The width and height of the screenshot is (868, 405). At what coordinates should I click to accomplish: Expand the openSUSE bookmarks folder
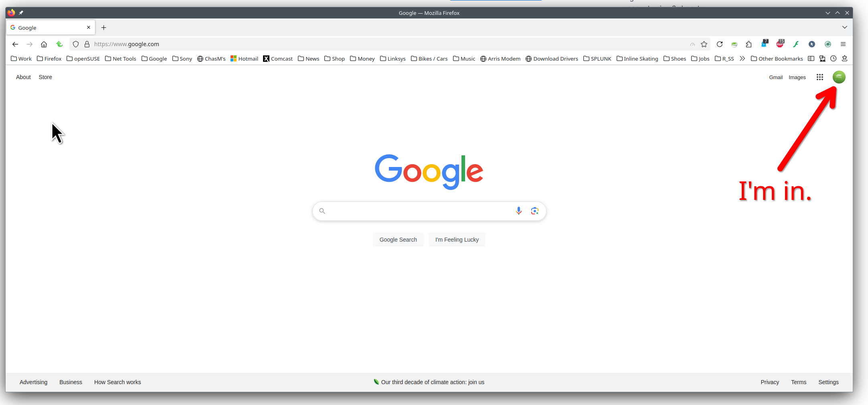[x=83, y=59]
